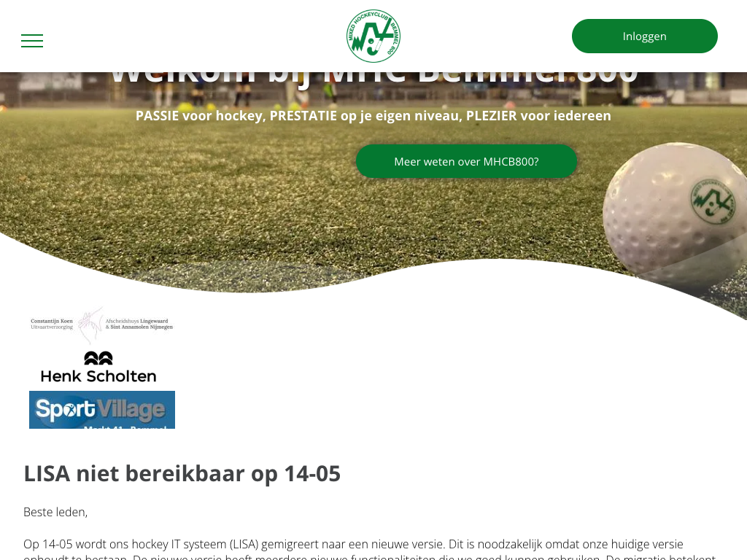Click the Inloggen button
This screenshot has height=560, width=747.
(x=645, y=36)
